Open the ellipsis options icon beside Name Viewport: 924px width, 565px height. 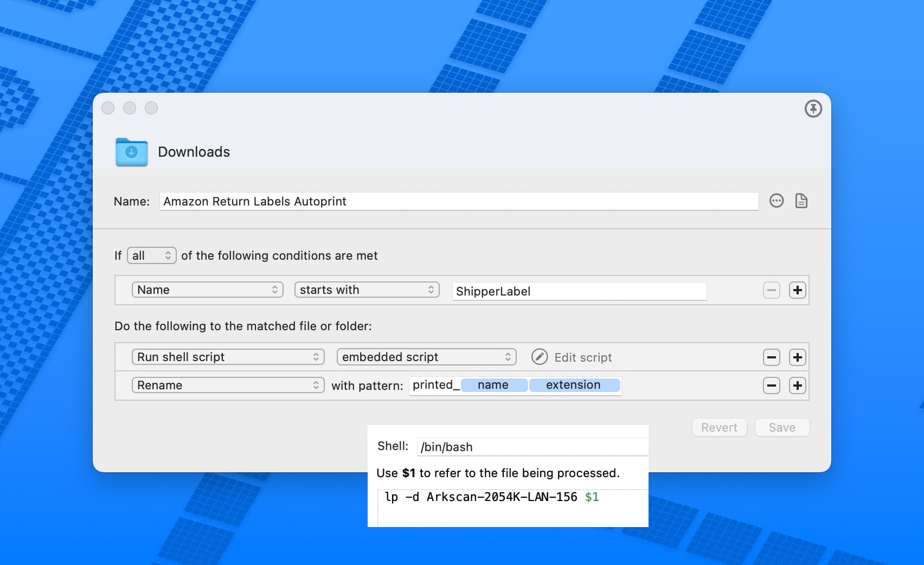777,201
